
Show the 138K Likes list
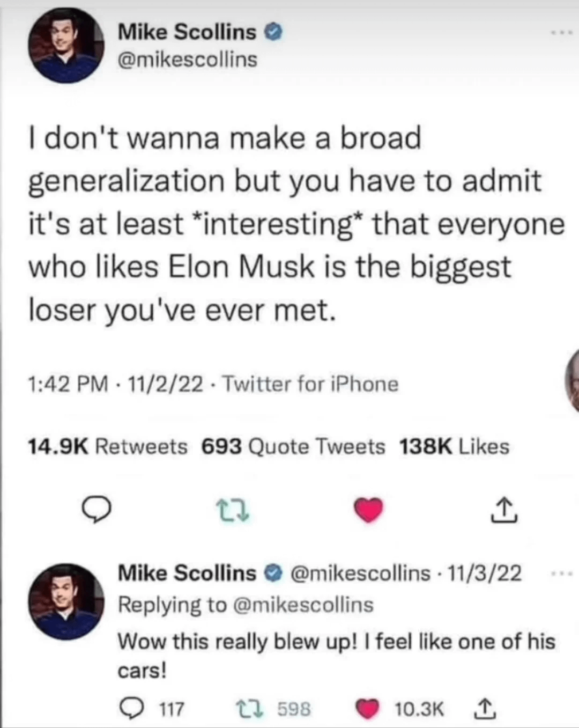click(454, 446)
